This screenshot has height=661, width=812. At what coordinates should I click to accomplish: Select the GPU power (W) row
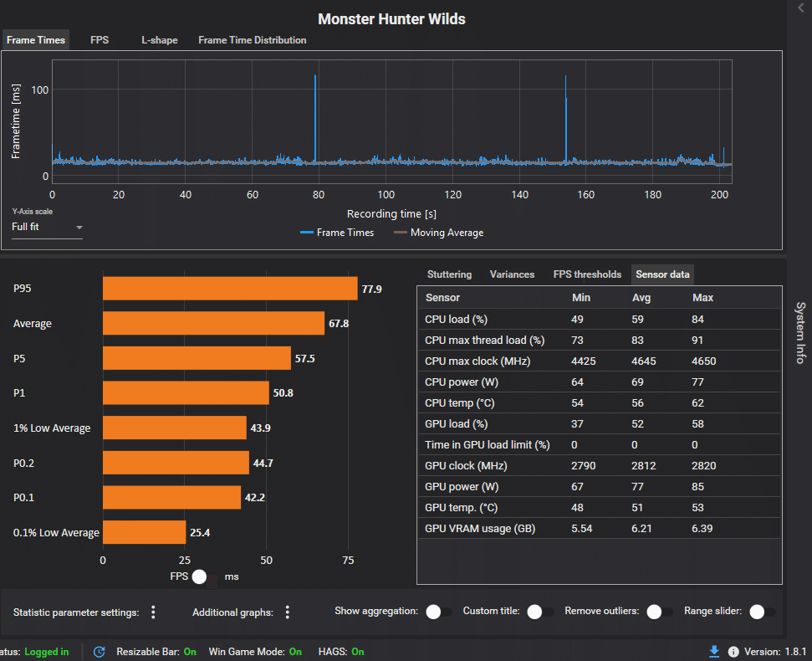(x=599, y=486)
